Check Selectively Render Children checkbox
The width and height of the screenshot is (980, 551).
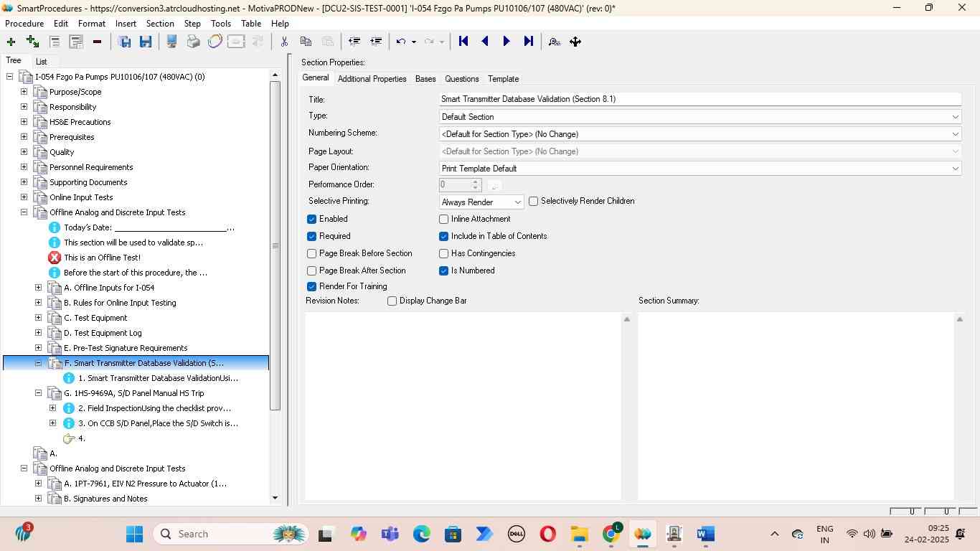tap(533, 201)
